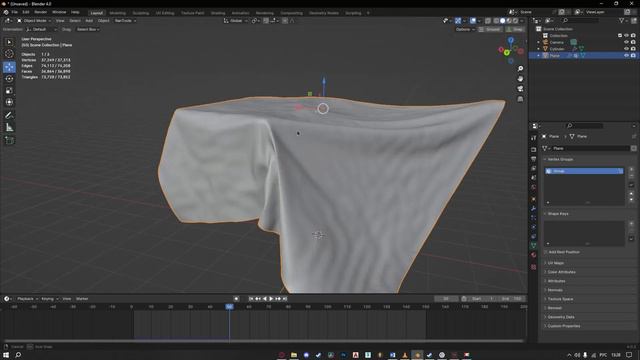This screenshot has height=360, width=640.
Task: Toggle the camera view icon in viewport
Action: pyautogui.click(x=520, y=89)
